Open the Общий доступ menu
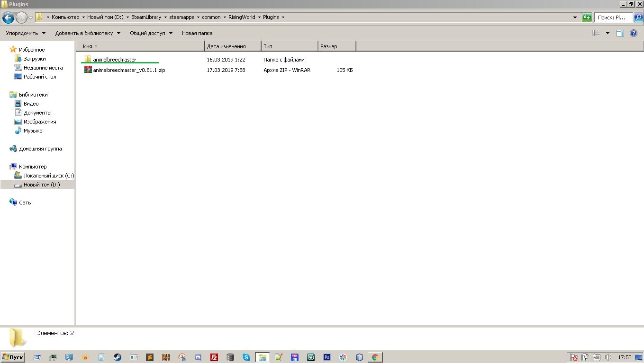644x363 pixels. [151, 33]
